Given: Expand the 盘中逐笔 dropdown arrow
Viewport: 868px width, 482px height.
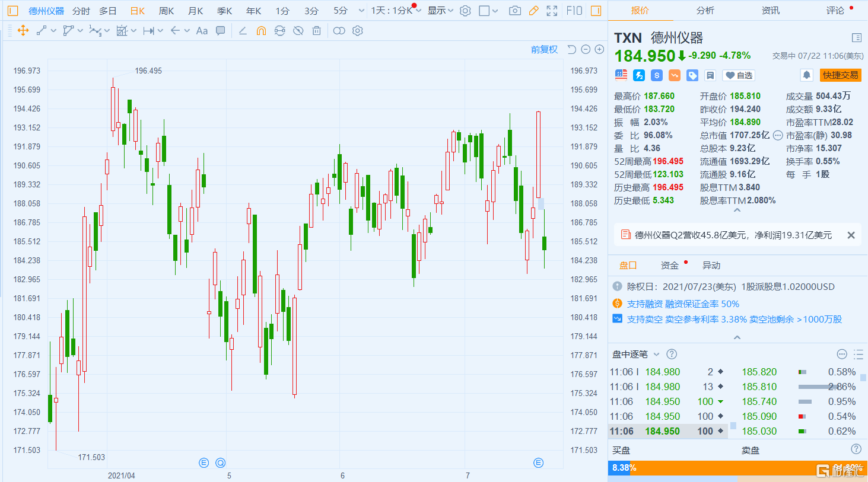Looking at the screenshot, I should 656,355.
